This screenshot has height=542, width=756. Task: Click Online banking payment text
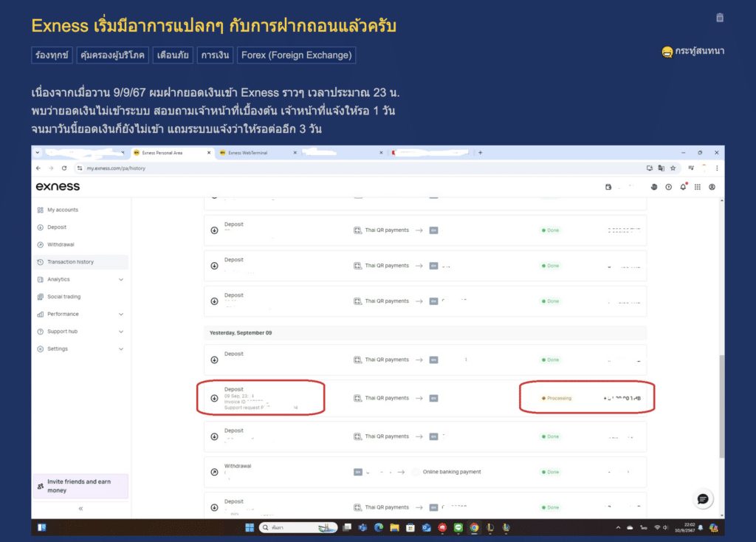click(452, 472)
